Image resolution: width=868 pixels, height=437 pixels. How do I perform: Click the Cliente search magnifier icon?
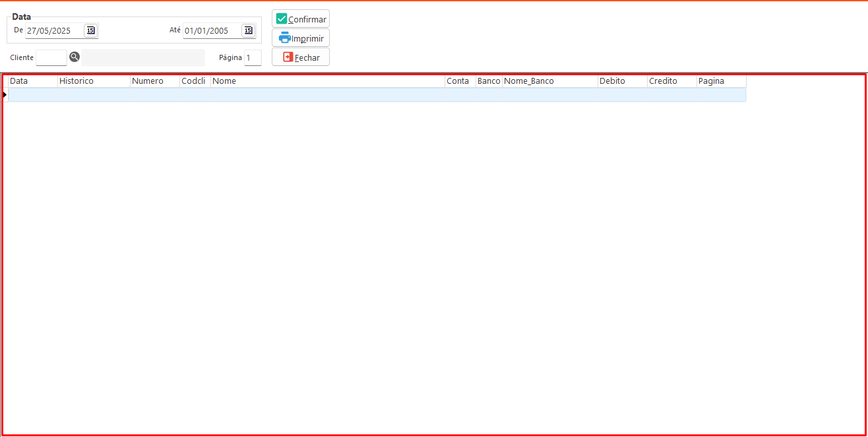pyautogui.click(x=75, y=57)
